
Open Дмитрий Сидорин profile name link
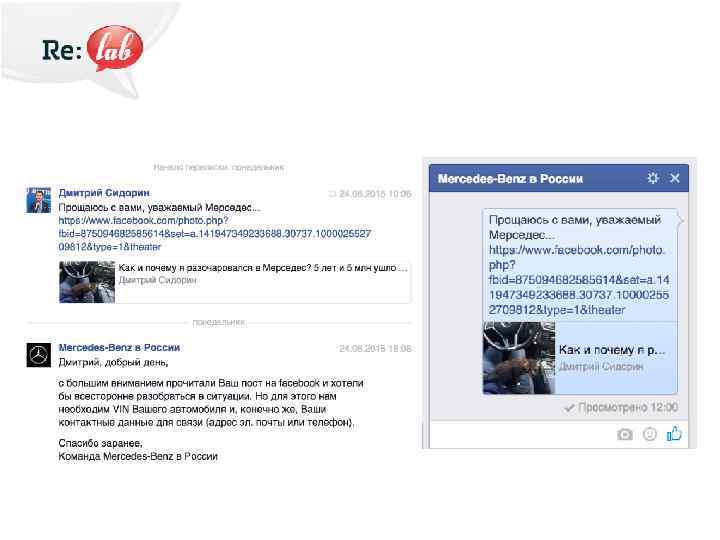(x=104, y=193)
